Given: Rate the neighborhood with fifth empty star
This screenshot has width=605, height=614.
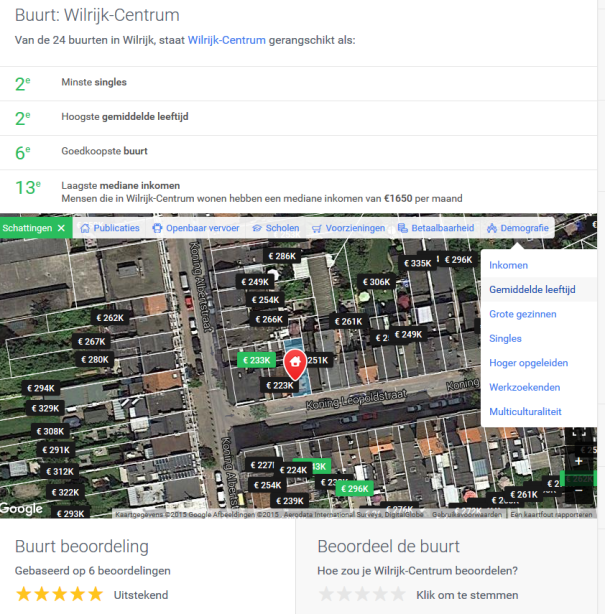Looking at the screenshot, I should (398, 594).
